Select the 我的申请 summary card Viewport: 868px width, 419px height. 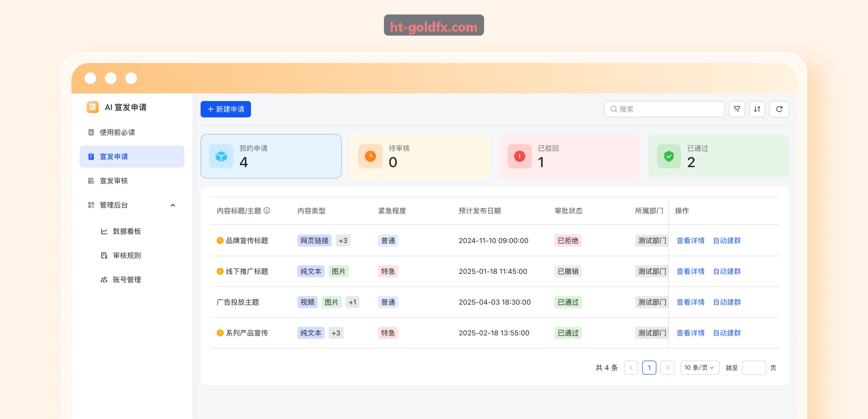[271, 156]
